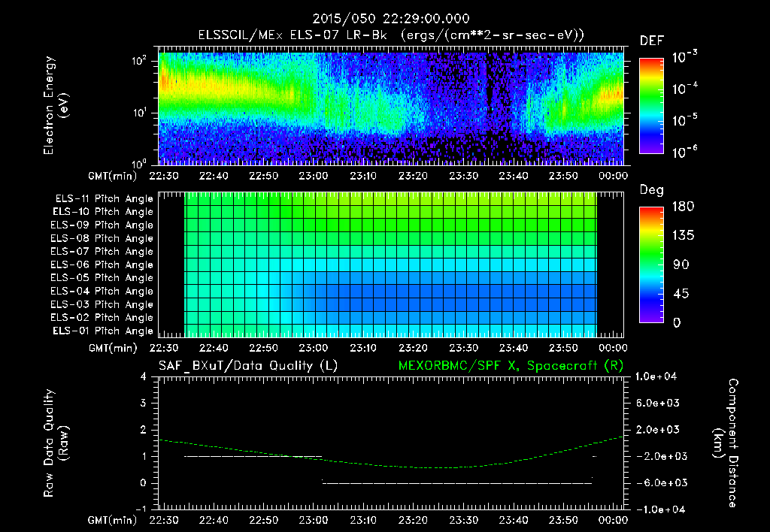Click the green 'MEXORBMC/SPF X, Spacecraft (R)' title

click(511, 366)
